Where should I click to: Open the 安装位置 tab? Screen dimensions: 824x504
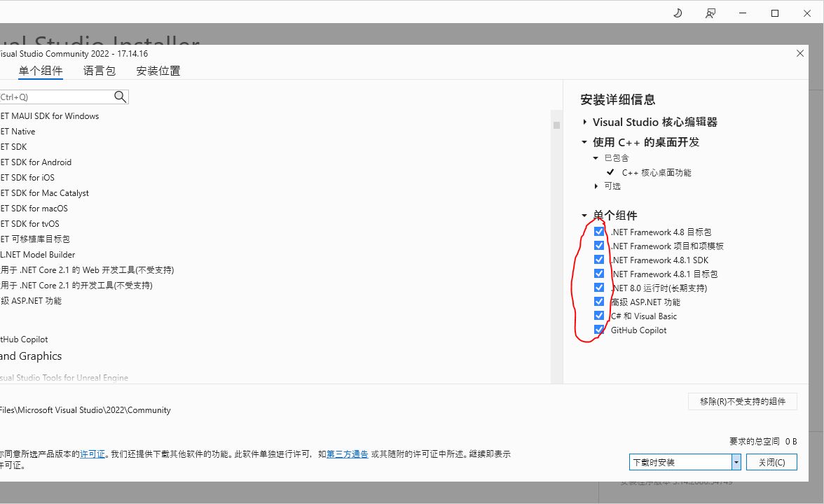coord(158,71)
